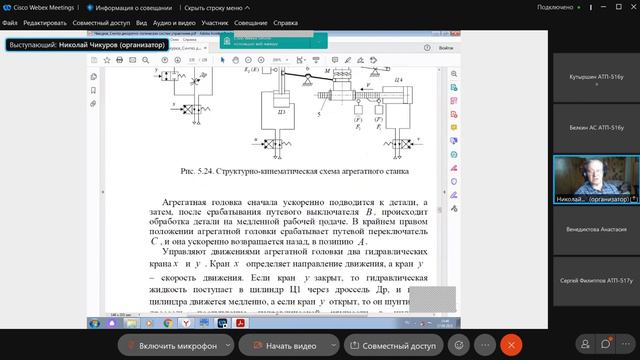Click the sign icon in Acrobat toolbar

click(x=360, y=60)
